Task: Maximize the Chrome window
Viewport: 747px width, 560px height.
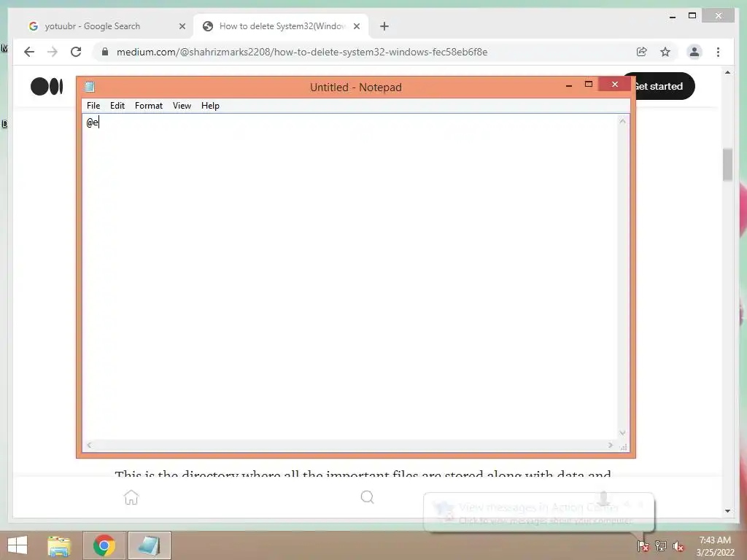Action: coord(692,16)
